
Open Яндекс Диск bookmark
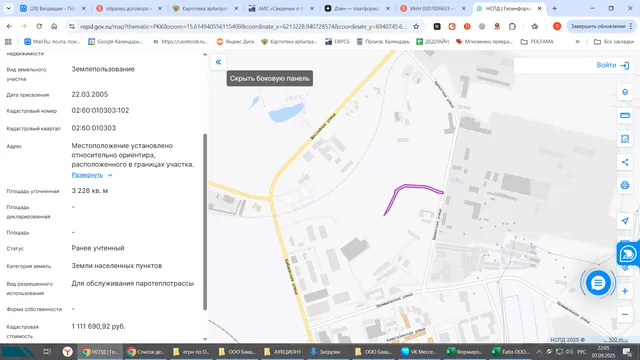(236, 42)
